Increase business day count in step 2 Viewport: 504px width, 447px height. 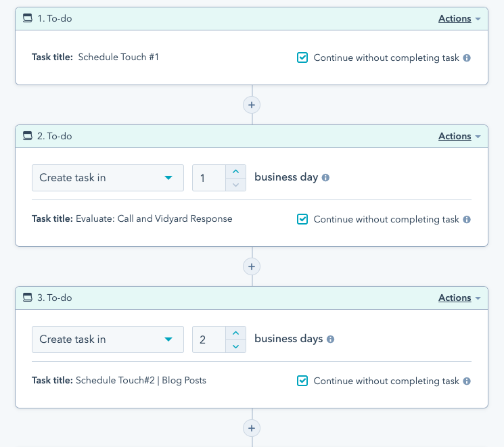(235, 172)
